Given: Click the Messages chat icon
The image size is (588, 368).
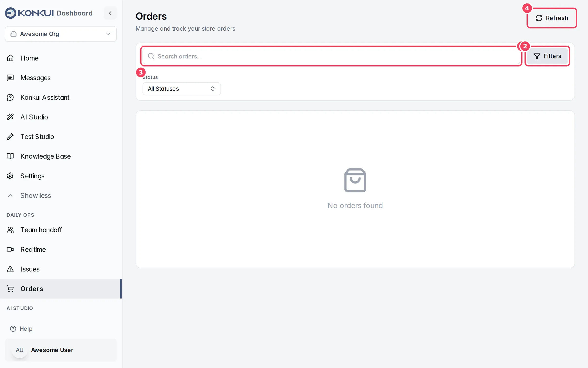Looking at the screenshot, I should point(10,78).
